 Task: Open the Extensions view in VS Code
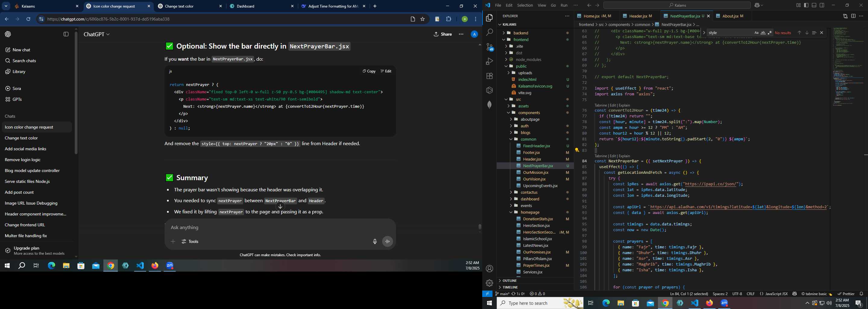(x=489, y=76)
